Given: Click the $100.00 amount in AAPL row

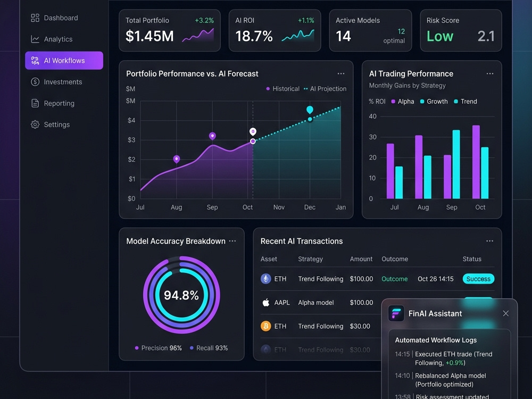Looking at the screenshot, I should click(x=361, y=302).
